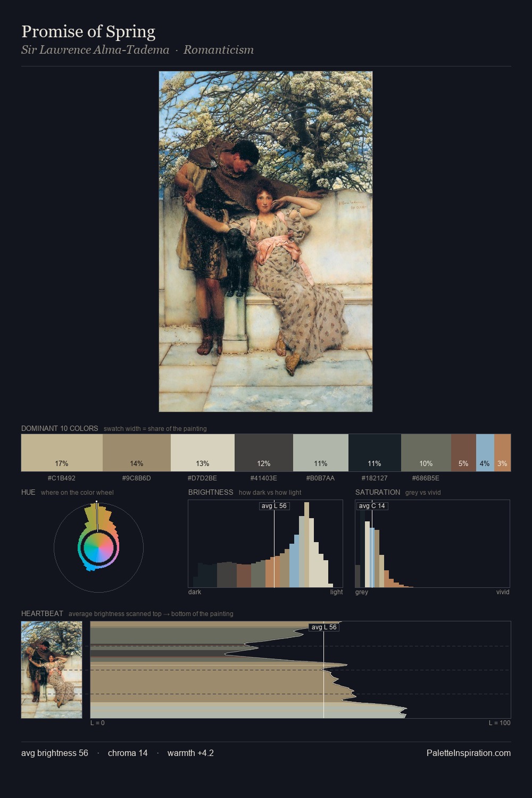Image resolution: width=532 pixels, height=798 pixels.
Task: Click the 'grey' axis label
Action: tap(362, 592)
